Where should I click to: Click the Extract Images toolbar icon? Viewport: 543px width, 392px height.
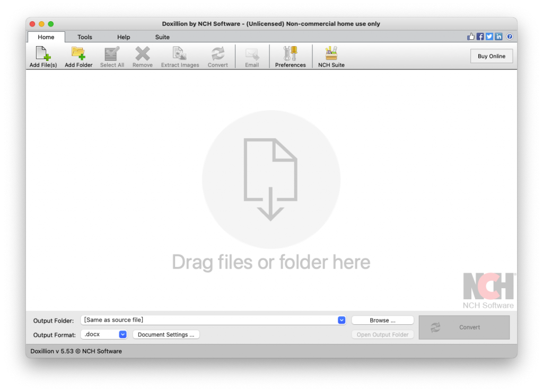[x=180, y=57]
